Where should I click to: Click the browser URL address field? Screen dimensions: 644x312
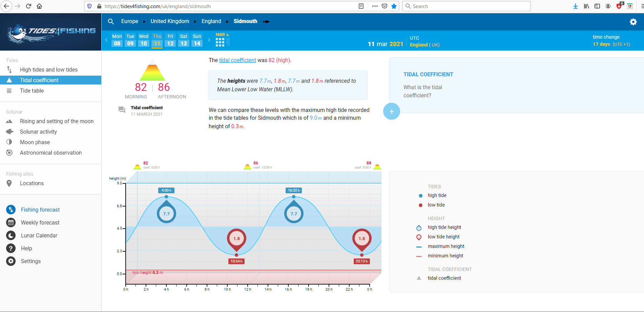[x=227, y=6]
